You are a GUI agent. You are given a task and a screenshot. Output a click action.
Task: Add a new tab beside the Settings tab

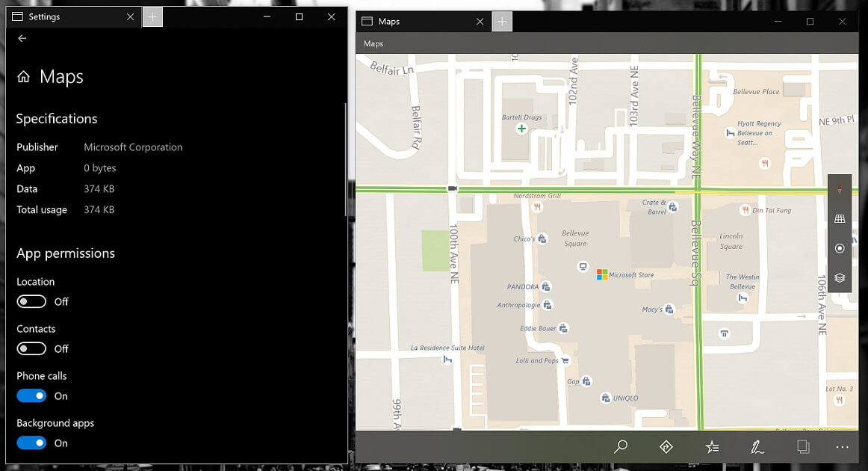(153, 17)
